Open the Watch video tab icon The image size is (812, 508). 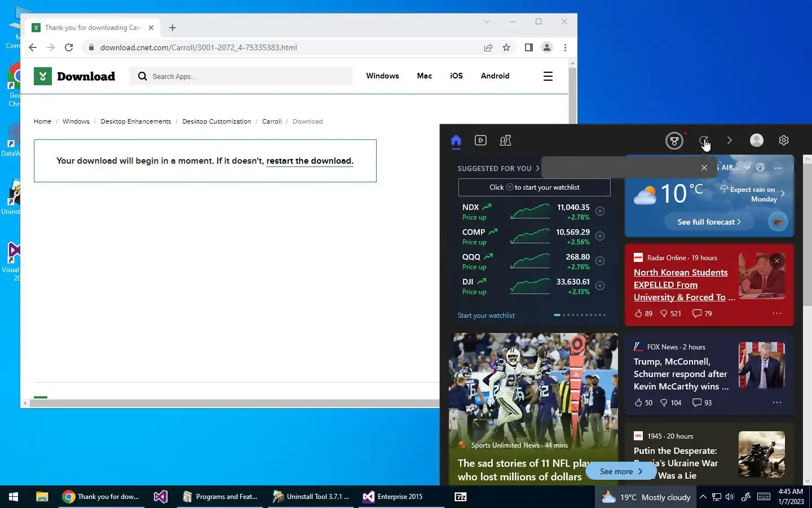[480, 141]
